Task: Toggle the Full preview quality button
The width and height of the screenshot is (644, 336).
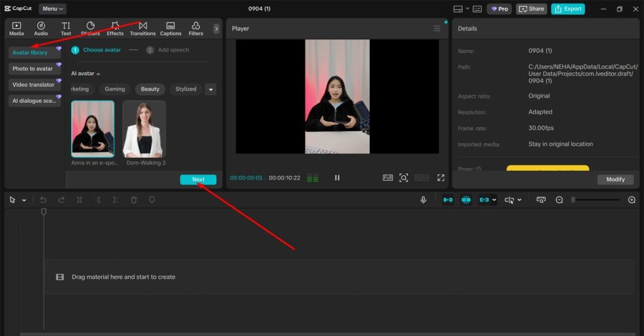Action: [x=387, y=178]
